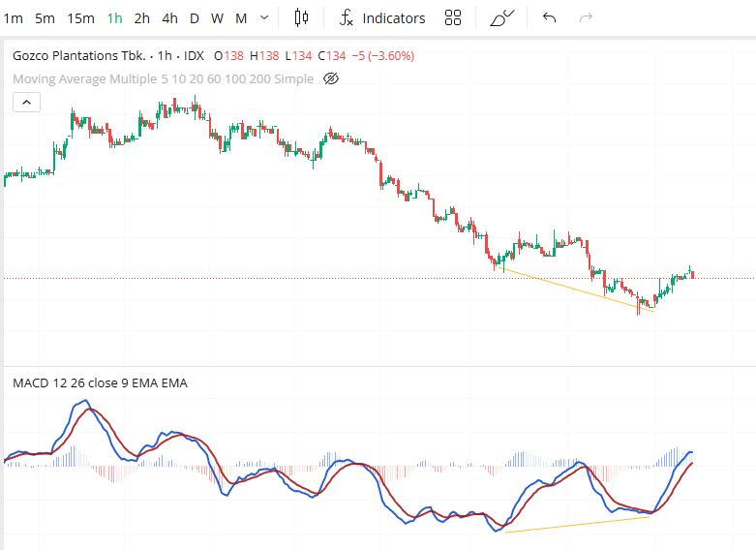This screenshot has width=756, height=550.
Task: Redo the last chart action
Action: pyautogui.click(x=586, y=17)
